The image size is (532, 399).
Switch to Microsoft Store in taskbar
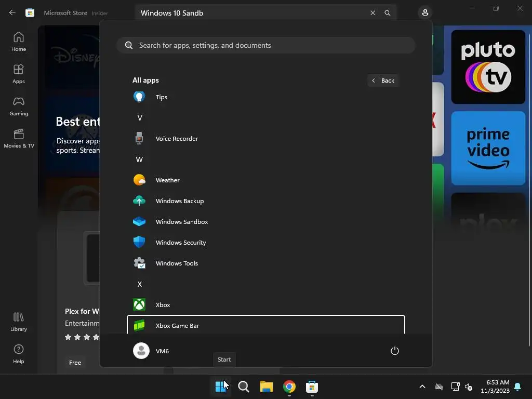[x=312, y=386]
